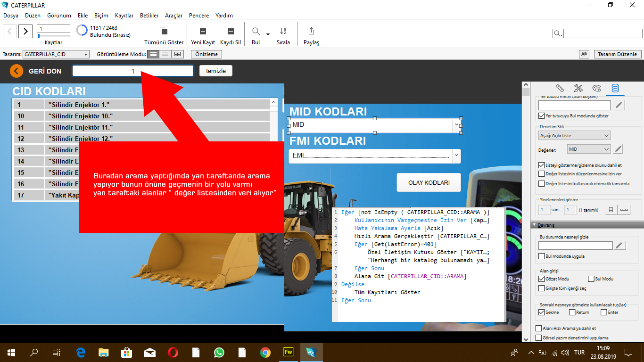Screen dimensions: 644x362
Task: Switch to table view display mode
Action: tap(177, 54)
